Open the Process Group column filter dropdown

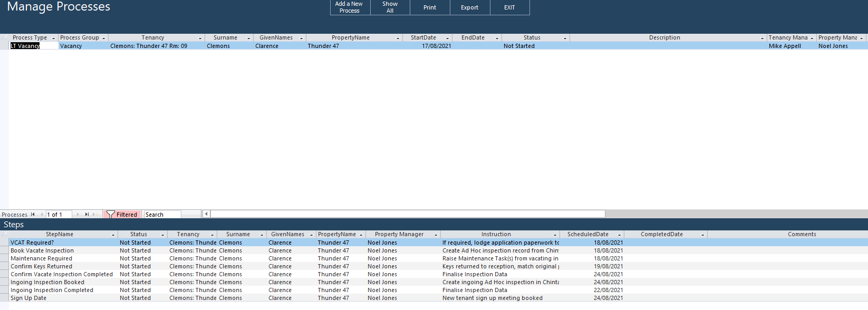pyautogui.click(x=103, y=38)
